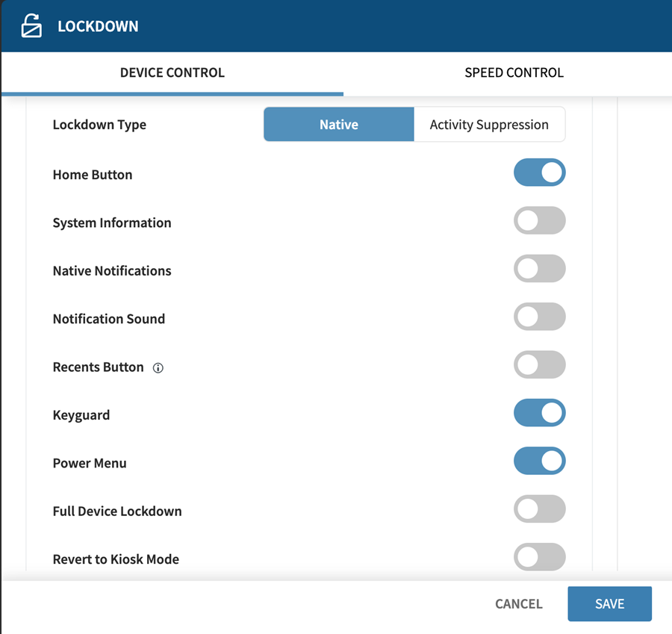Click the Recents Button info icon
The height and width of the screenshot is (634, 672).
[x=158, y=368]
